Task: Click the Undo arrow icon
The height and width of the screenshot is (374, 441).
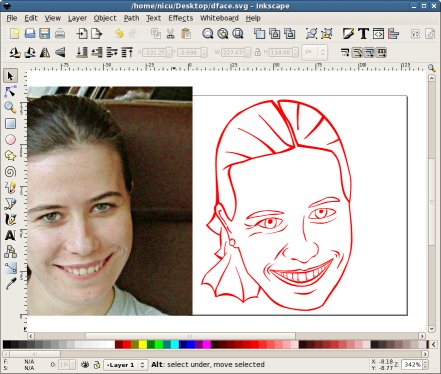Action: coord(119,33)
